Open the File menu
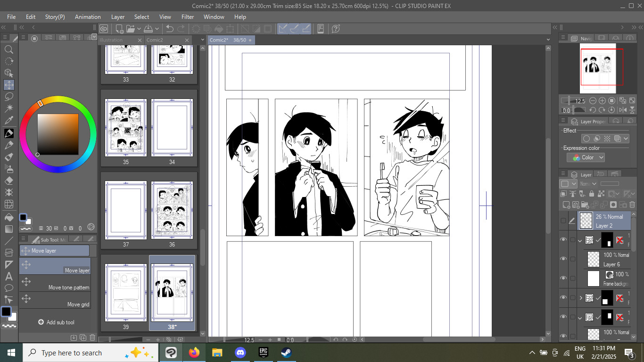This screenshot has width=644, height=362. tap(11, 16)
